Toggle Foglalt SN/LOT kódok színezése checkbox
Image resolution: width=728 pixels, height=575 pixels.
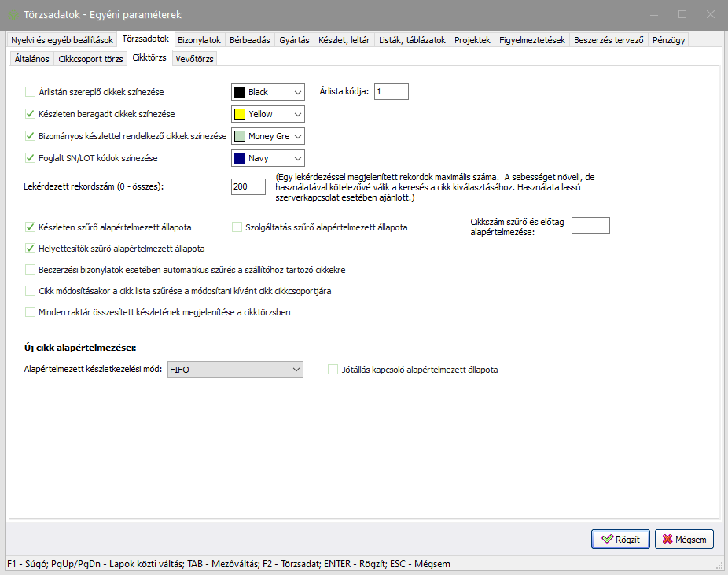click(31, 158)
